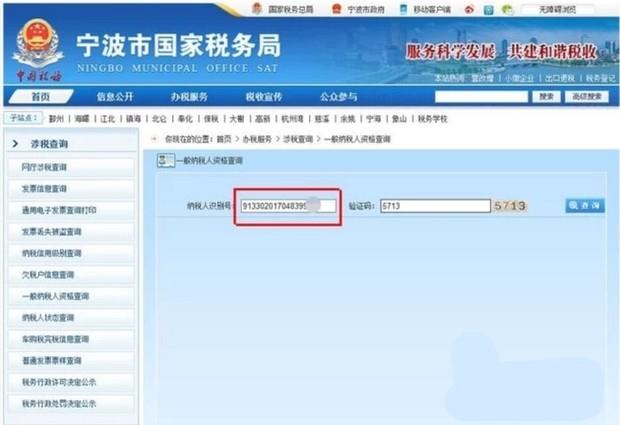Select 通用电子发票查询打印 in the sidebar
Screen dimensions: 620x425
click(71, 210)
